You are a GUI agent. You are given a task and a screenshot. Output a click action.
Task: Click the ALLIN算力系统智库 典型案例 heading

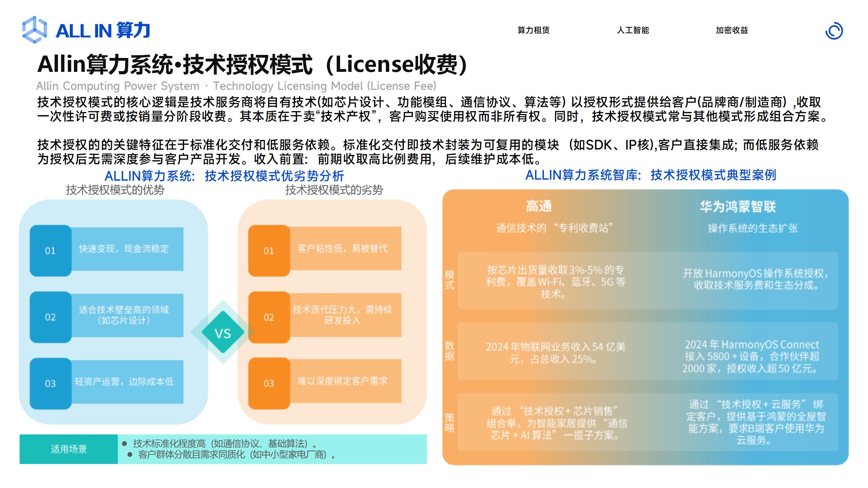point(650,175)
